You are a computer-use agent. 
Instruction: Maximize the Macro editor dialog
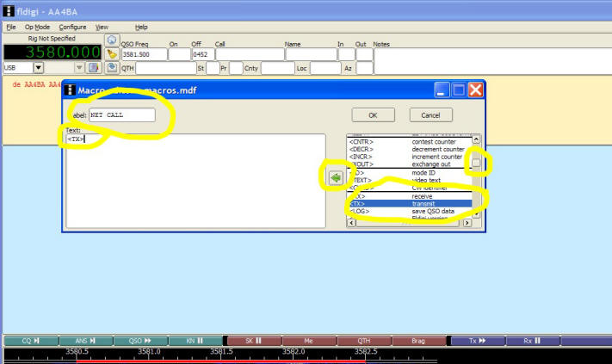tap(459, 90)
